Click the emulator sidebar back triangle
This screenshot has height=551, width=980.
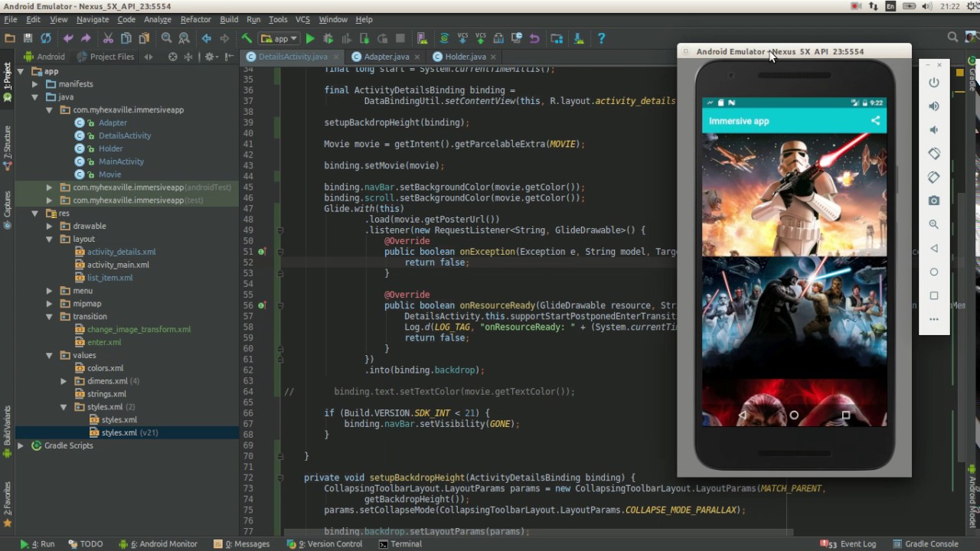pos(934,248)
